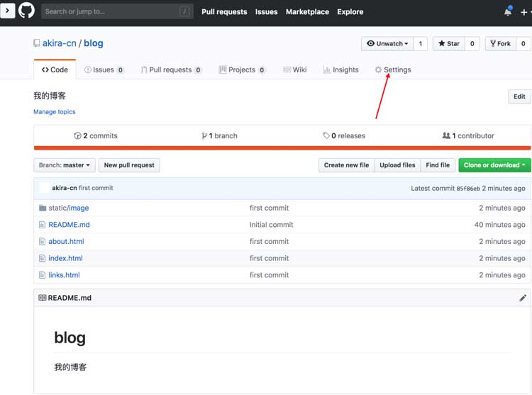Open the Projects tab
The width and height of the screenshot is (532, 395).
(242, 69)
